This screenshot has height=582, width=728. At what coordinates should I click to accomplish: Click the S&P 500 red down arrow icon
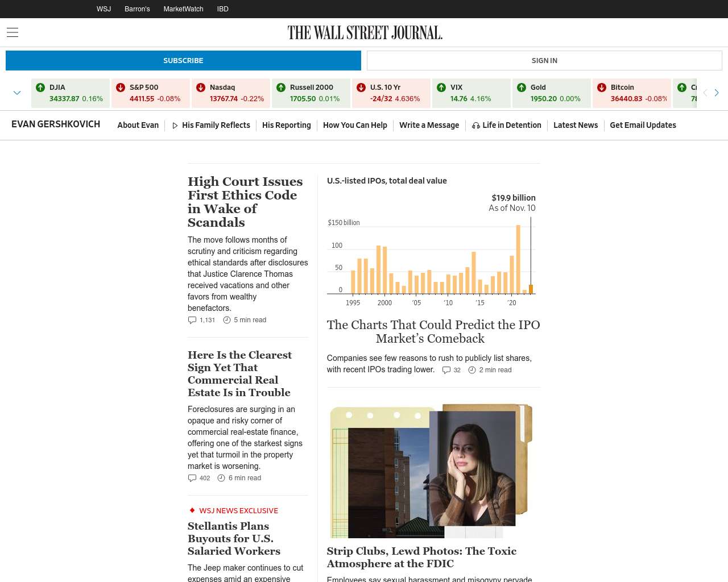tap(121, 87)
